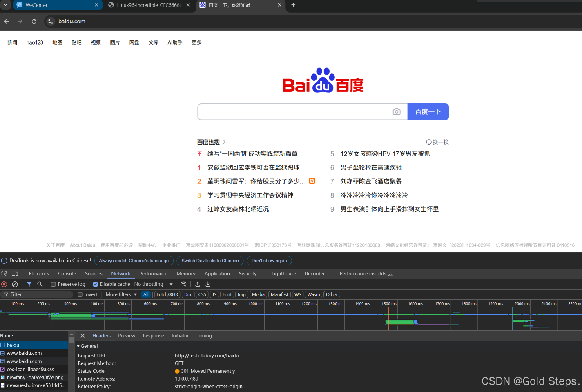The height and width of the screenshot is (392, 582).
Task: Stop recording network log
Action: [4, 284]
